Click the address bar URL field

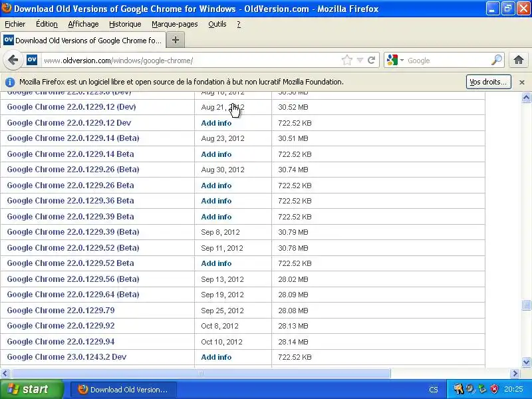coord(190,61)
